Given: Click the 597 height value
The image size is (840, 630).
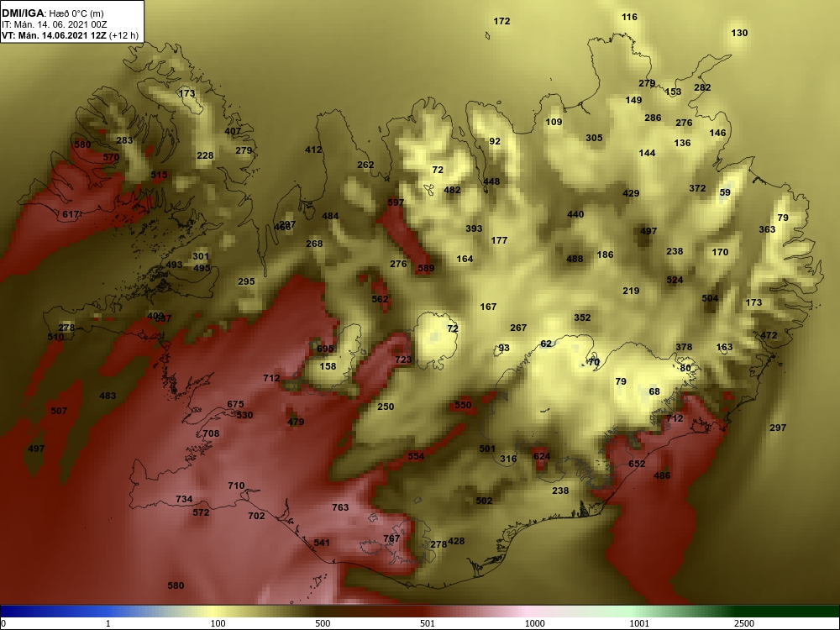Looking at the screenshot, I should pos(396,203).
